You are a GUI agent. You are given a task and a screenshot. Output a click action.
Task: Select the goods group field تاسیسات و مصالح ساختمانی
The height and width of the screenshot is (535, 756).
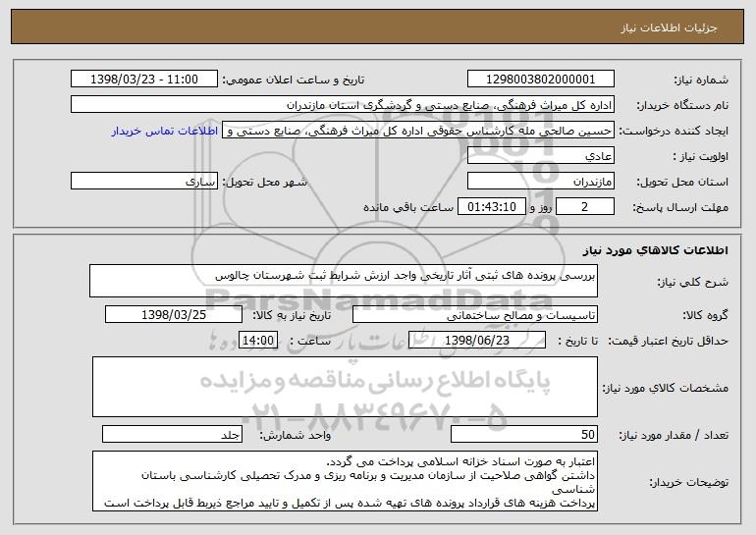pyautogui.click(x=475, y=315)
